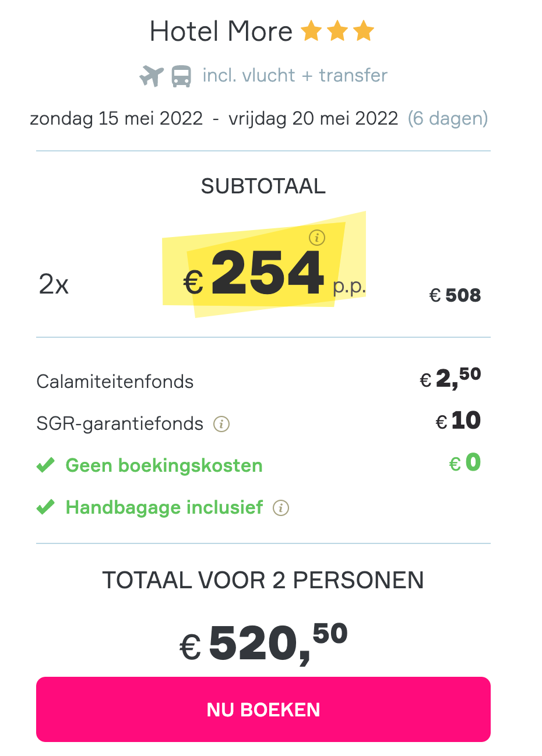Click checkmark beside Handbagage inclusief
The height and width of the screenshot is (756, 542).
coord(45,507)
